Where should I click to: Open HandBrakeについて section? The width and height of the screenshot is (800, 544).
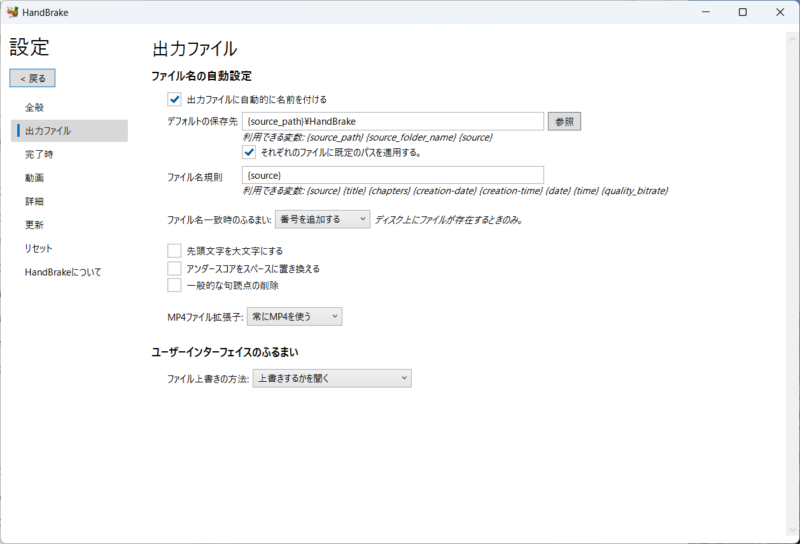(x=63, y=272)
